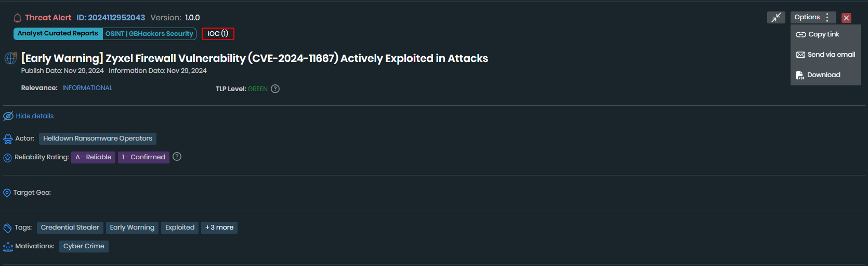Select the Helldown Ransomware Operators actor tag

pyautogui.click(x=98, y=138)
